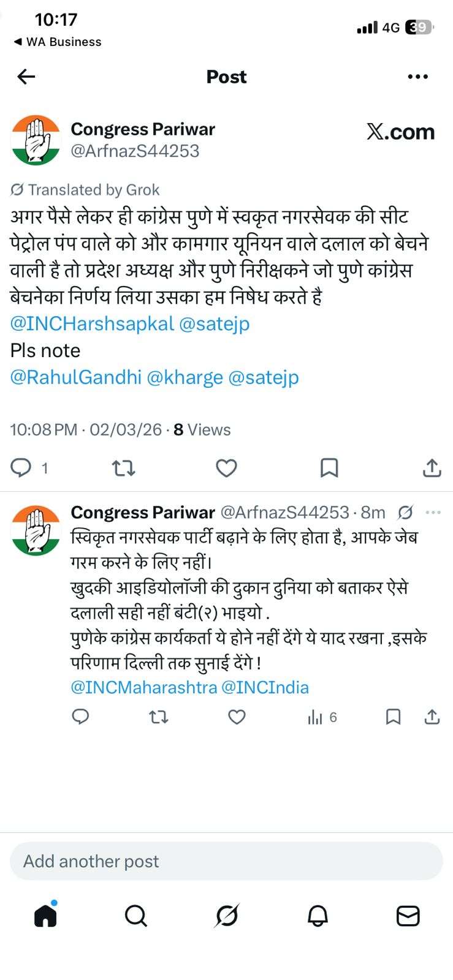The height and width of the screenshot is (980, 453).
Task: Open the Notifications bell tab
Action: click(318, 916)
